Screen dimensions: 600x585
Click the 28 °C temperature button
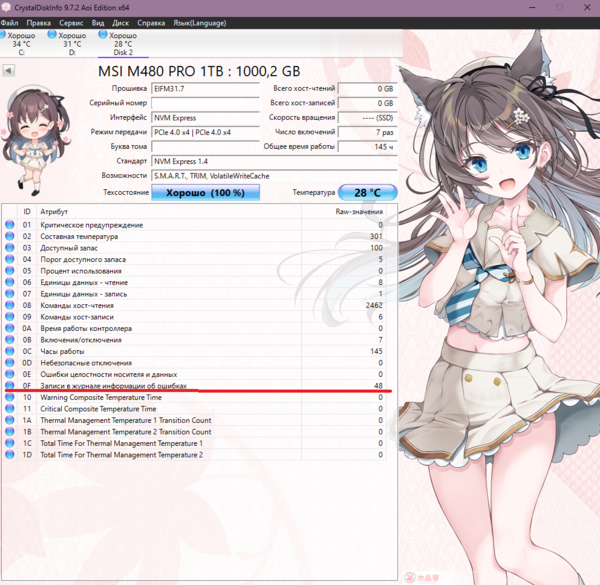coord(368,192)
